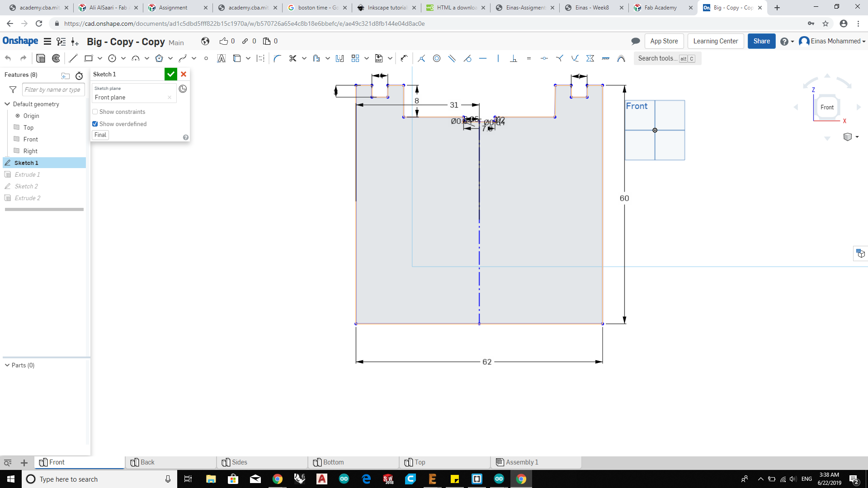868x488 pixels.
Task: Click the Share button
Action: tap(761, 41)
